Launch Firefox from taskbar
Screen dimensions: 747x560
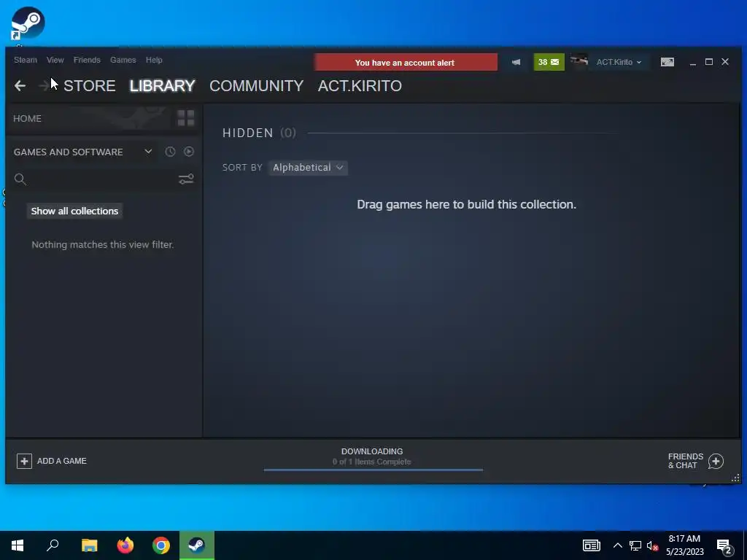pyautogui.click(x=125, y=545)
